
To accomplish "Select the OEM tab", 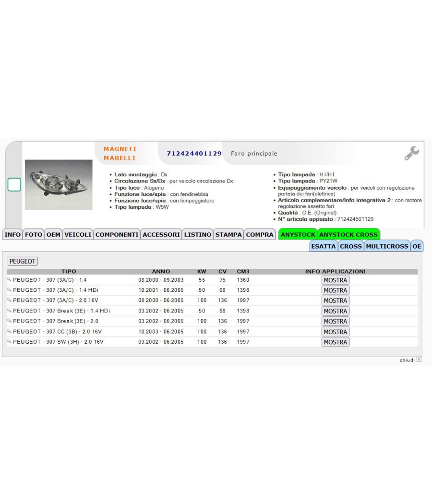I will click(53, 234).
